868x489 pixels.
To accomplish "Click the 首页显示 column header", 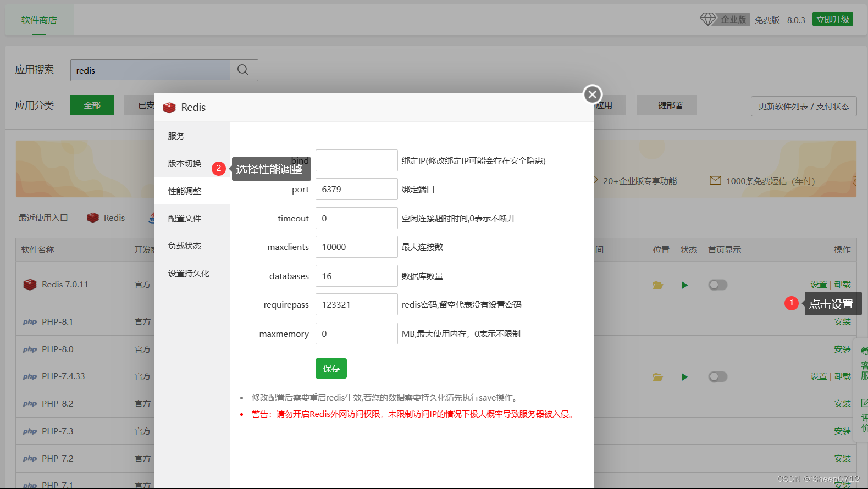I will tap(725, 249).
